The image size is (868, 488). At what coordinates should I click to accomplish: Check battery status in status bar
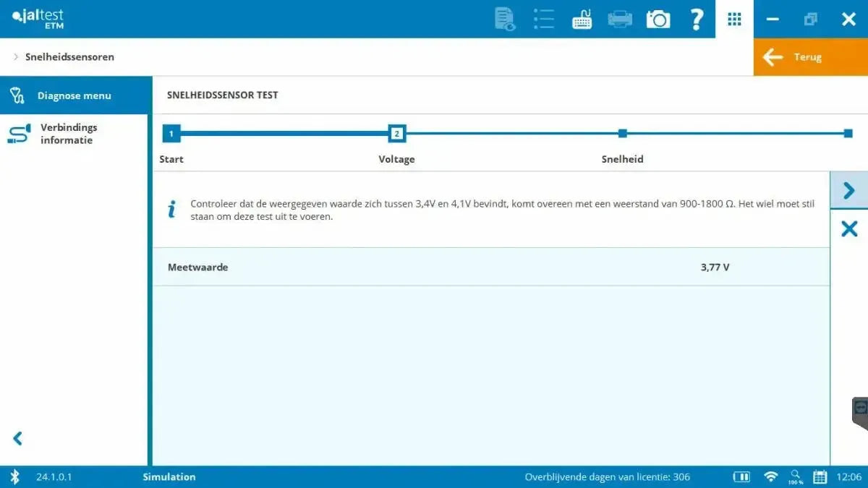point(741,476)
